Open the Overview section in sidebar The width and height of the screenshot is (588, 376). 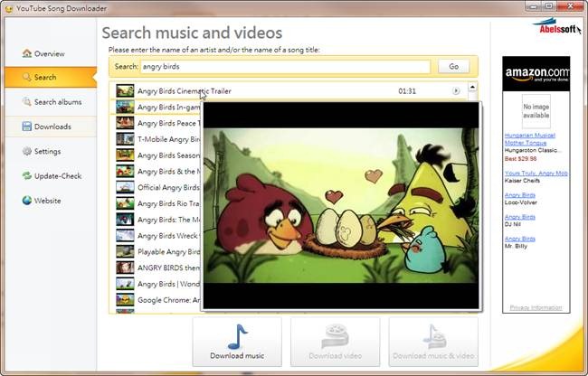point(51,53)
